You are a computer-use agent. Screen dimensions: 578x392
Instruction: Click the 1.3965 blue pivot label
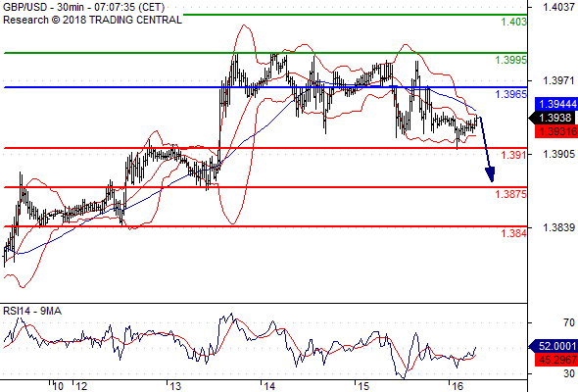click(x=511, y=94)
